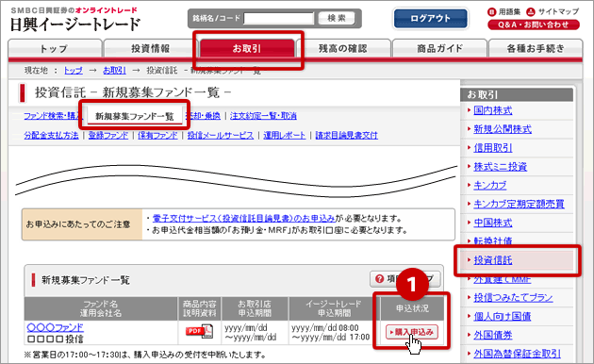
Task: Open the 国内株式 sidebar link
Action: point(493,110)
